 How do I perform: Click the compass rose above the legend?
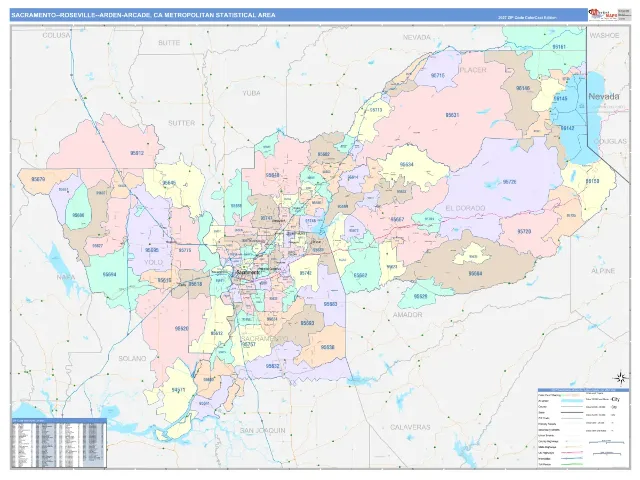621,378
